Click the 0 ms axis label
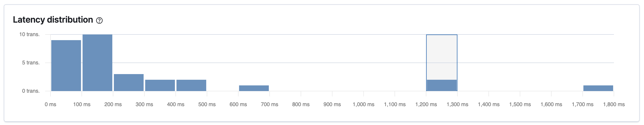The width and height of the screenshot is (644, 125). tap(50, 104)
